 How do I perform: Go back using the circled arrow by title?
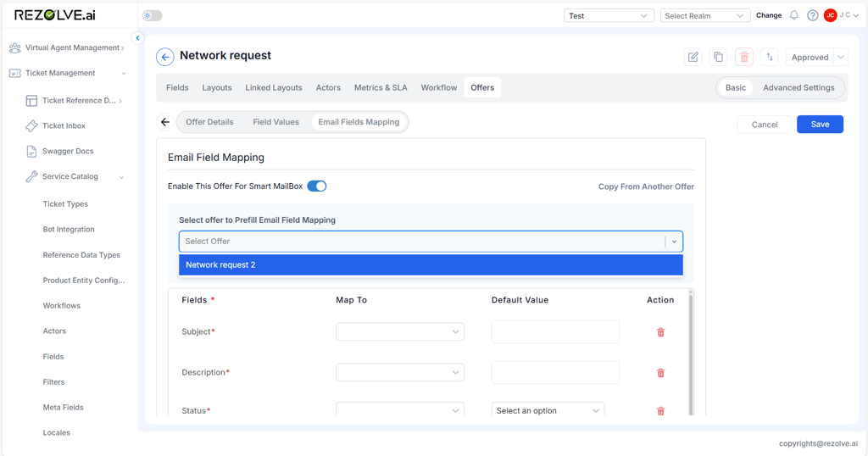165,57
